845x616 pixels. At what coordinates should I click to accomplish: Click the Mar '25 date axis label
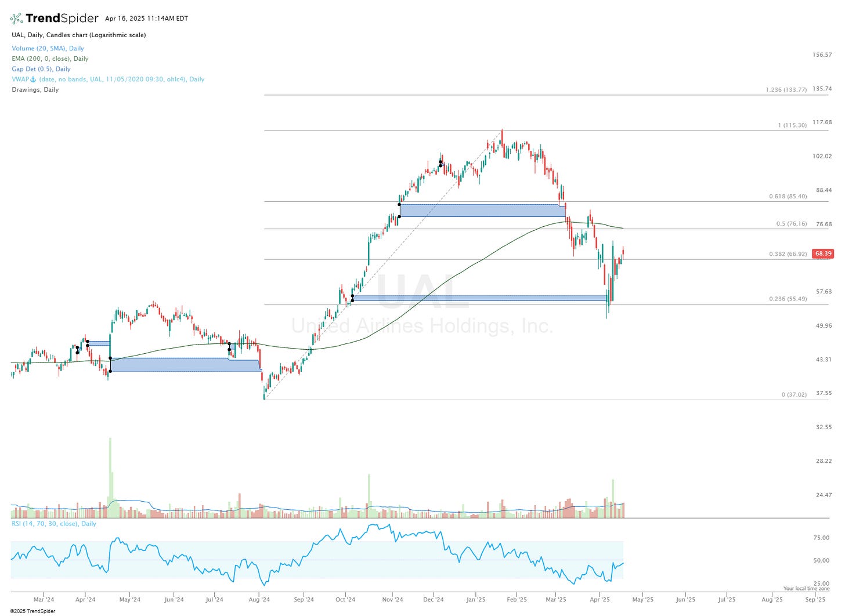[556, 600]
